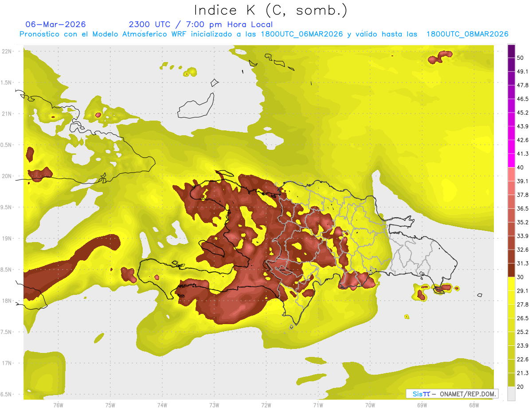Click the colorbar value '39.1'
The width and height of the screenshot is (532, 411).
point(523,181)
